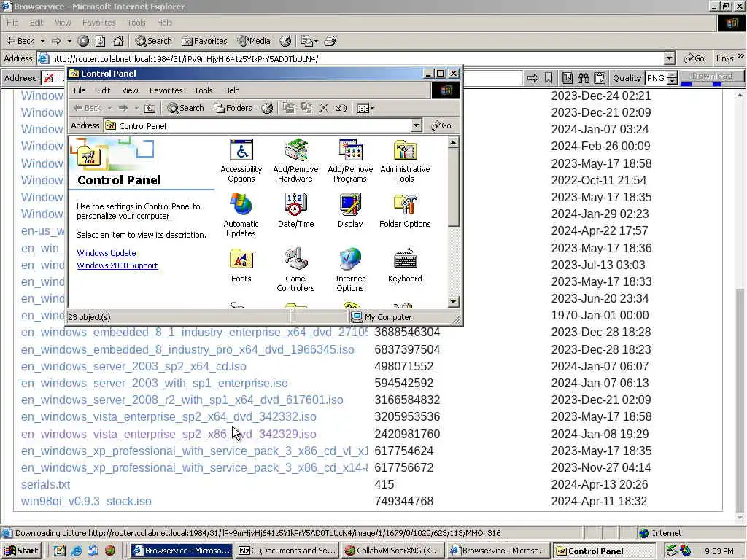Follow the Windows Update link

[x=107, y=253]
